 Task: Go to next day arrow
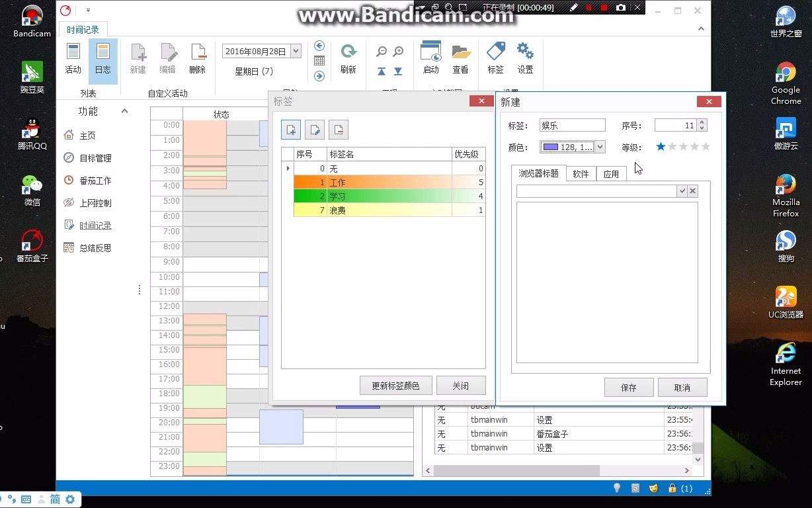click(319, 76)
